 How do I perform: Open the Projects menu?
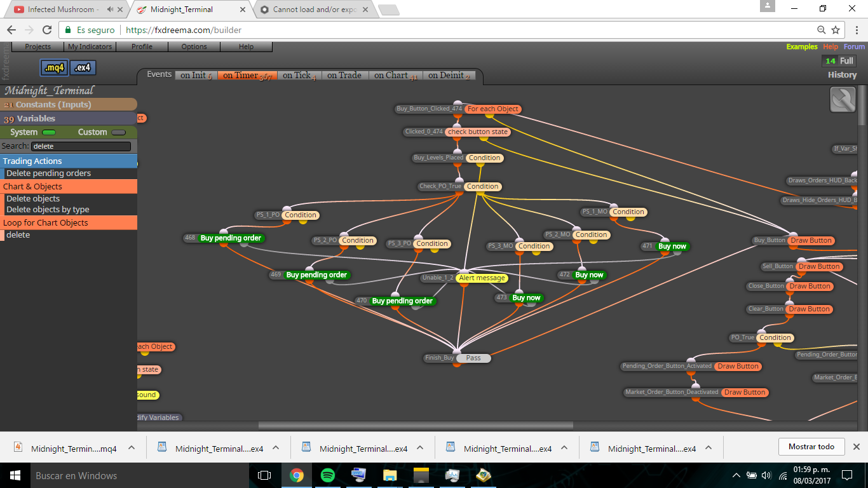click(38, 46)
